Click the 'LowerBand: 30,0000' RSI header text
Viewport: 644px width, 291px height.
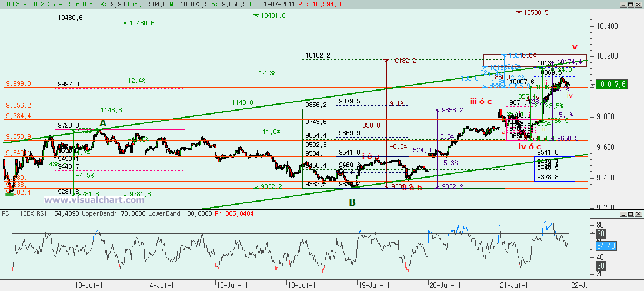coord(180,214)
